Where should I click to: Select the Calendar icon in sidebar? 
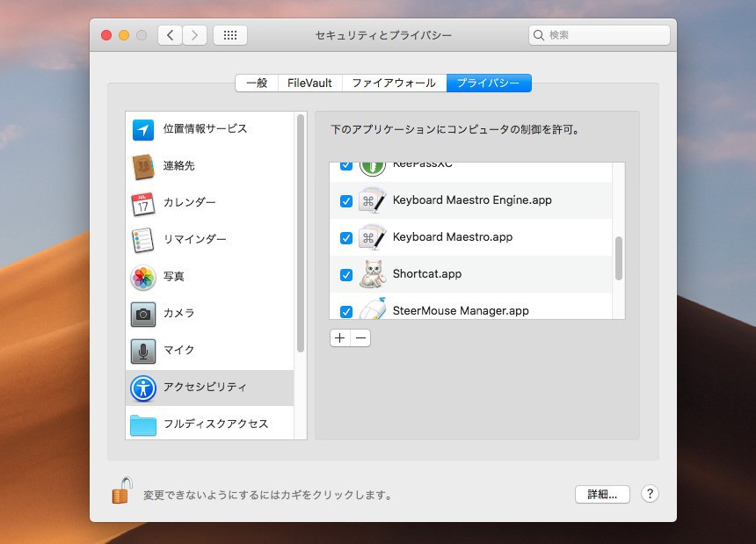143,204
